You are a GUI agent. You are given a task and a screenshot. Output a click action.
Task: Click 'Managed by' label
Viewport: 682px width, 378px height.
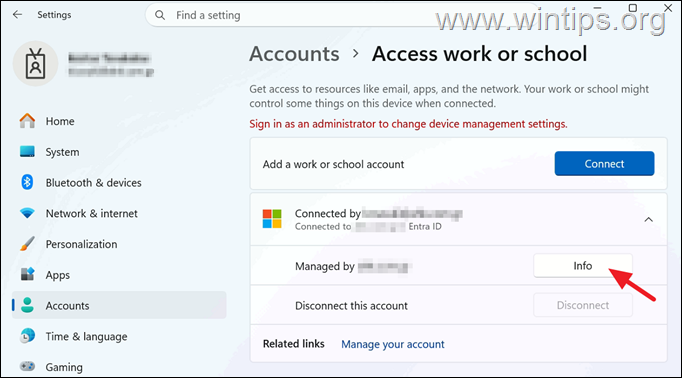tap(324, 266)
